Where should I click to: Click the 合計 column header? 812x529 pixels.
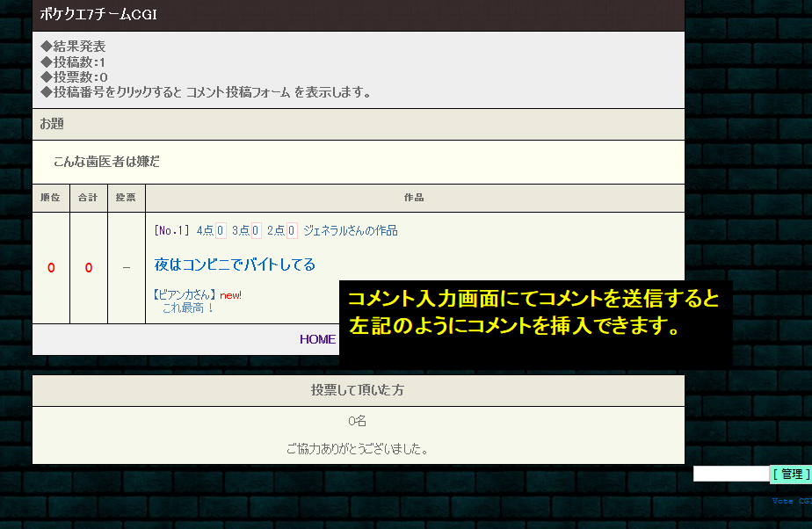(x=88, y=199)
